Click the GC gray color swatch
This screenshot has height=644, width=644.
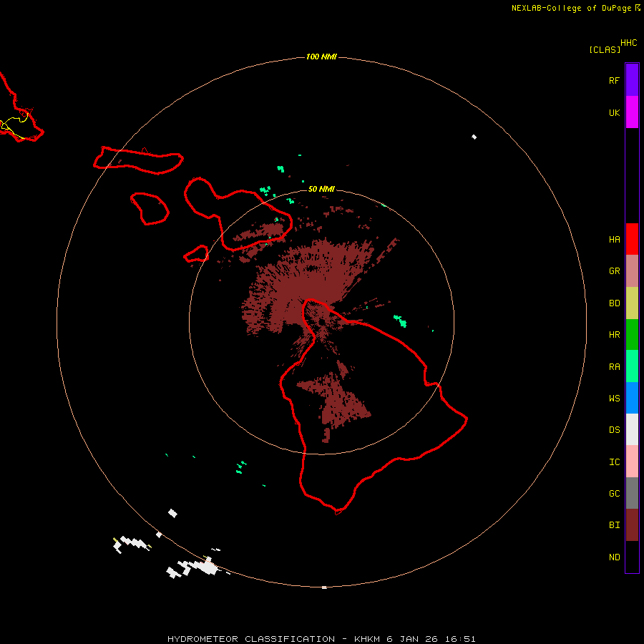[x=632, y=493]
